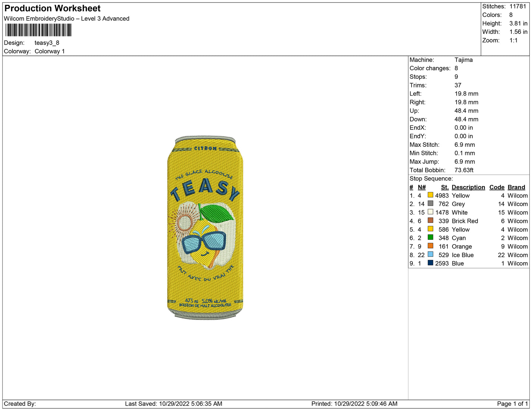Select the Grey thread color swatch
This screenshot has height=409, width=532.
pos(430,203)
